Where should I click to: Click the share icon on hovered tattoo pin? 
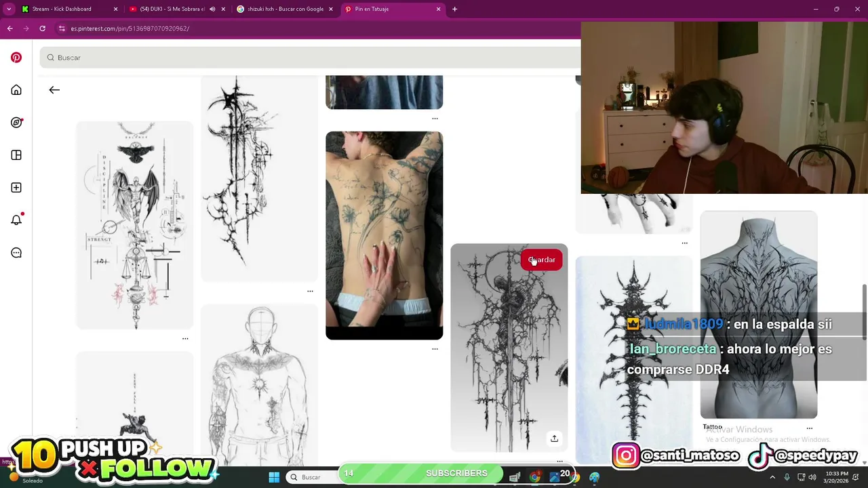[x=554, y=439]
